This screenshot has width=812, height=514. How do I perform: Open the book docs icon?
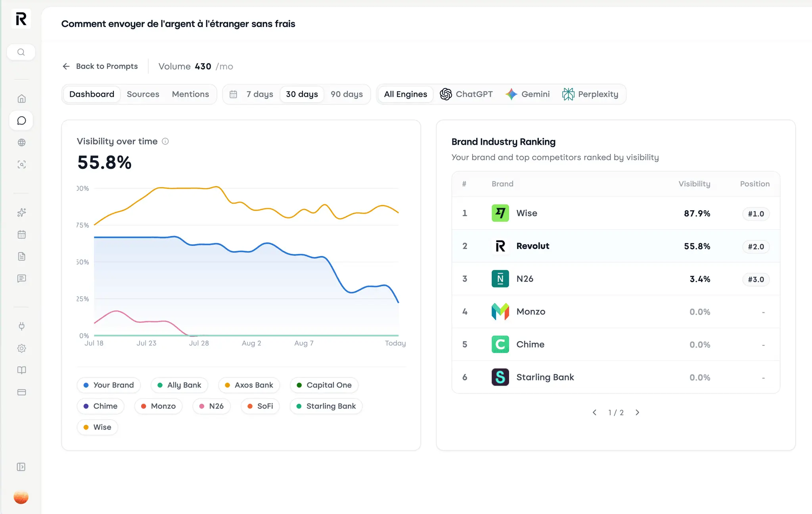[22, 370]
